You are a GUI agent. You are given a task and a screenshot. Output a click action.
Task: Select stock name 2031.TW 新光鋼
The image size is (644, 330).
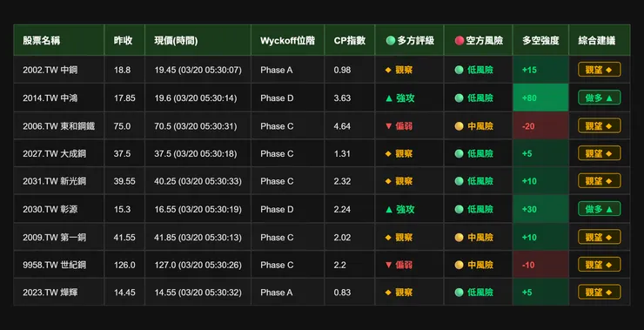55,181
